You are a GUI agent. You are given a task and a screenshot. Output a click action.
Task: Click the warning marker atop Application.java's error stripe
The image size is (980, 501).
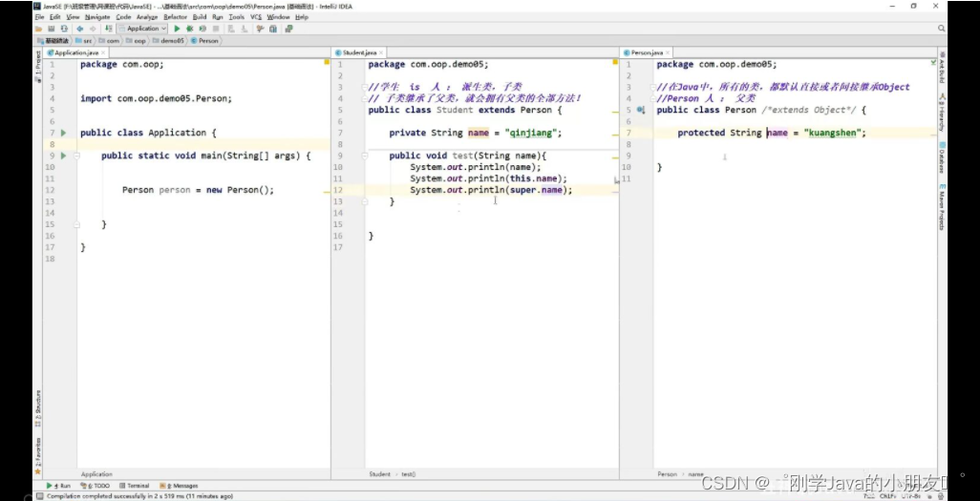[327, 62]
